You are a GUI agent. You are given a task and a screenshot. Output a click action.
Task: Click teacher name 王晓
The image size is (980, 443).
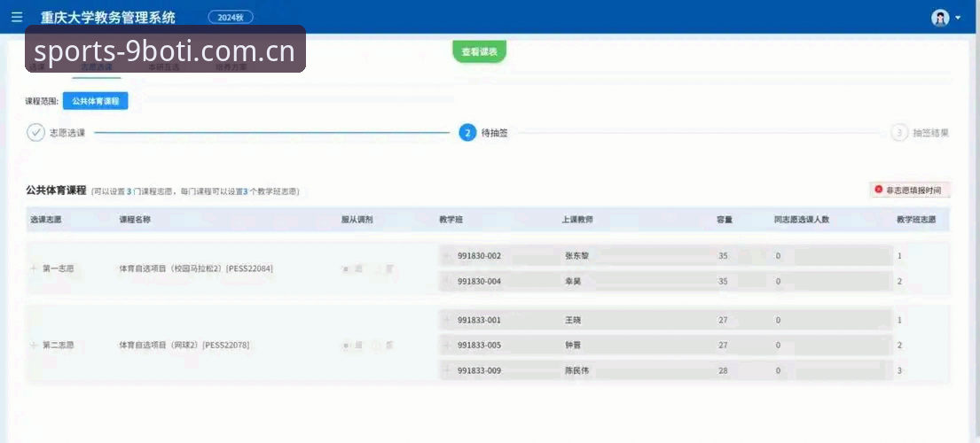pos(573,320)
